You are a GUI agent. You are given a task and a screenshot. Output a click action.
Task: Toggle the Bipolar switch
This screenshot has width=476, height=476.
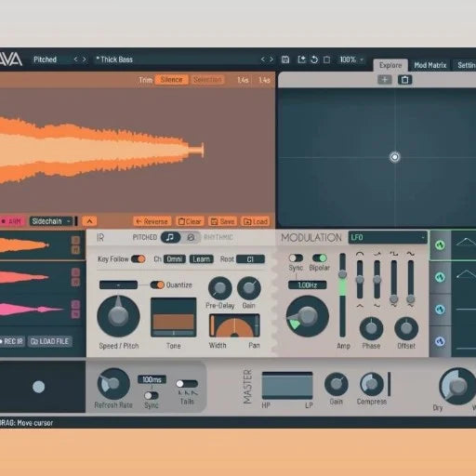[320, 258]
